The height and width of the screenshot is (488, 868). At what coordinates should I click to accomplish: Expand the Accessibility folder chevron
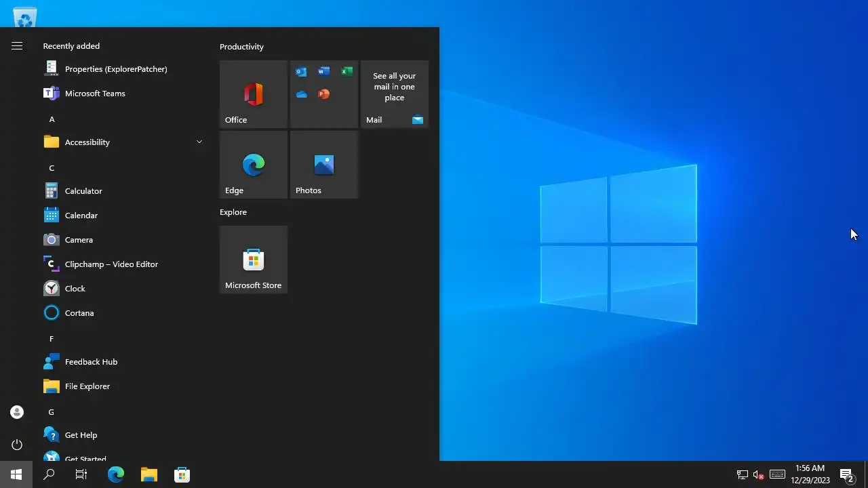pyautogui.click(x=199, y=142)
